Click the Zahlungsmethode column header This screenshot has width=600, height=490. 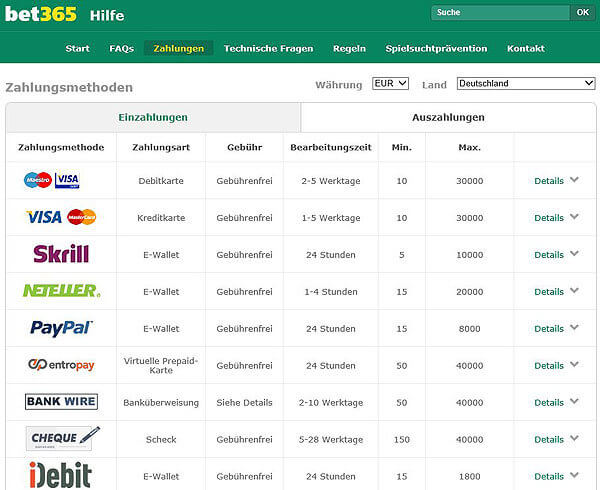point(61,147)
